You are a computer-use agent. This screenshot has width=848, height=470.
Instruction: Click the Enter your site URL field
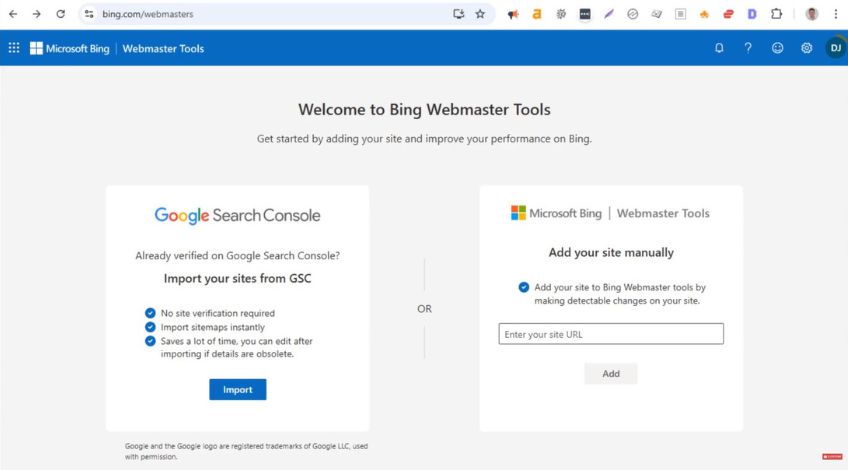coord(611,334)
